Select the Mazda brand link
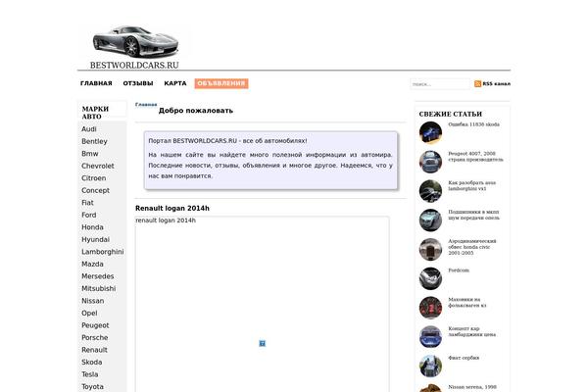This screenshot has width=588, height=392. (x=93, y=264)
